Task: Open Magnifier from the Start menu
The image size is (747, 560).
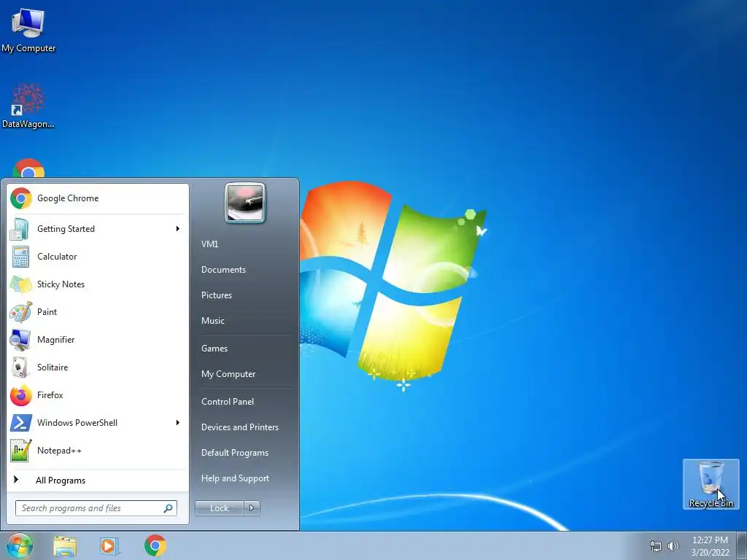Action: tap(97, 340)
